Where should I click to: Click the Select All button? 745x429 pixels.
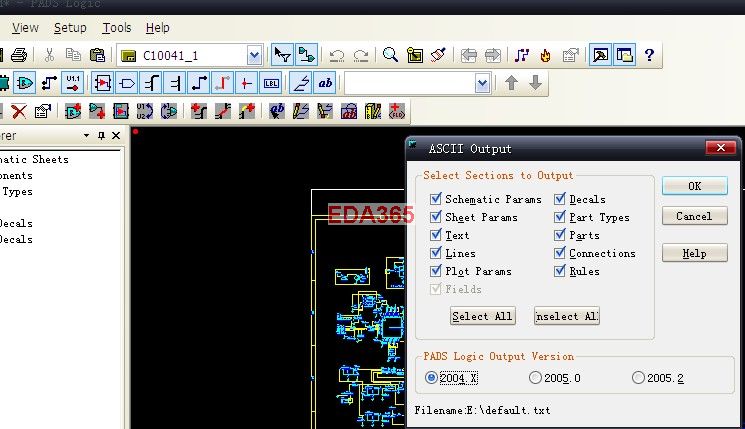point(483,316)
